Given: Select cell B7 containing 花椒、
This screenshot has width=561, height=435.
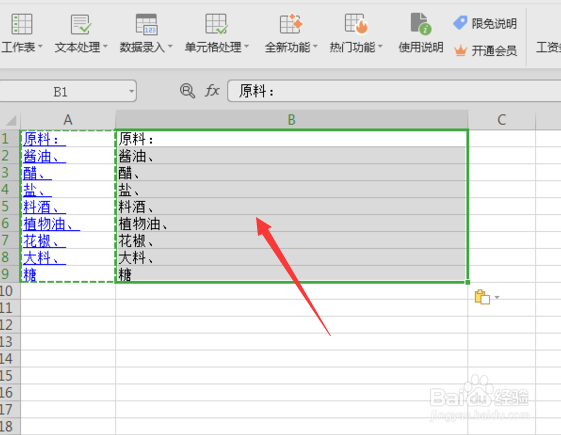Looking at the screenshot, I should [292, 240].
